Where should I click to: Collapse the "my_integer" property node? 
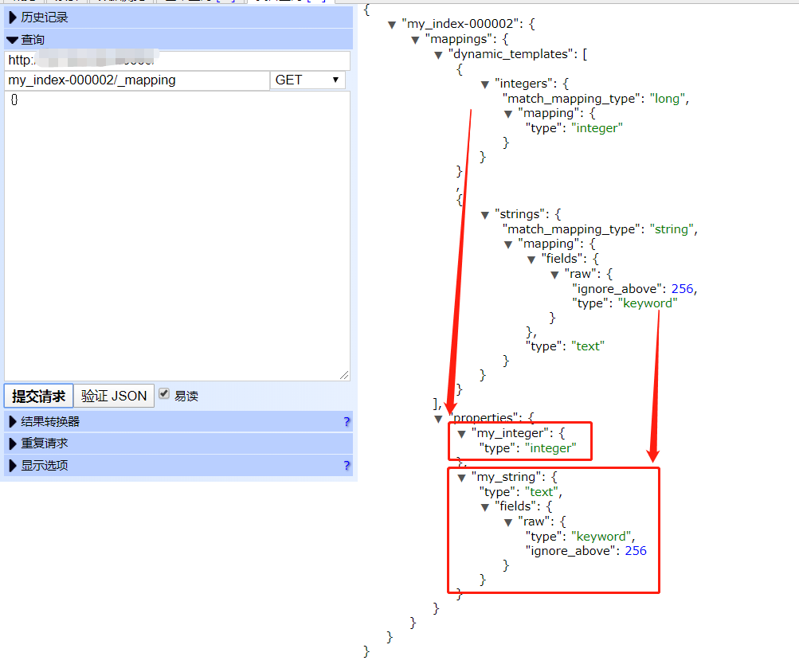click(x=462, y=434)
